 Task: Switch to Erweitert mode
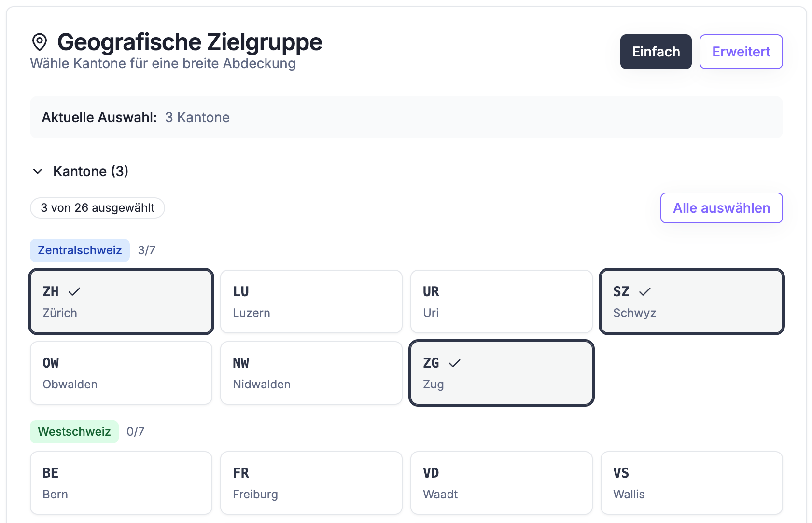(741, 52)
